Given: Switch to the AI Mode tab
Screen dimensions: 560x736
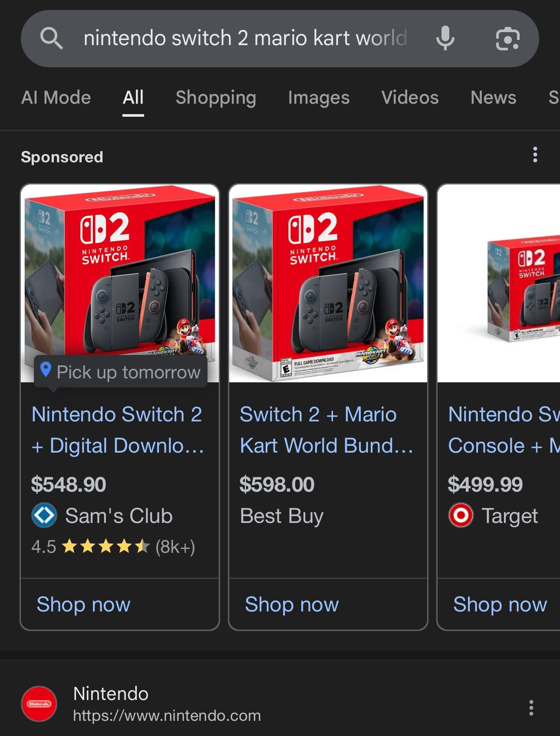Looking at the screenshot, I should pos(56,98).
